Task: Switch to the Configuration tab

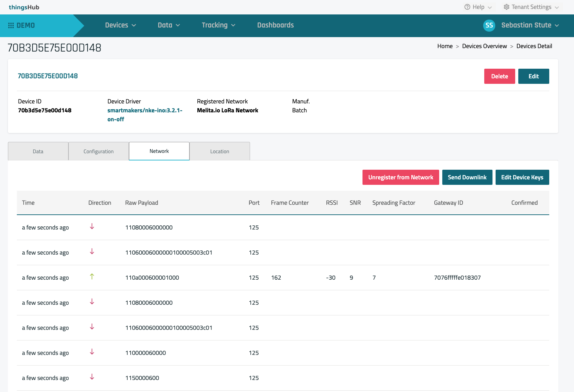Action: click(99, 152)
